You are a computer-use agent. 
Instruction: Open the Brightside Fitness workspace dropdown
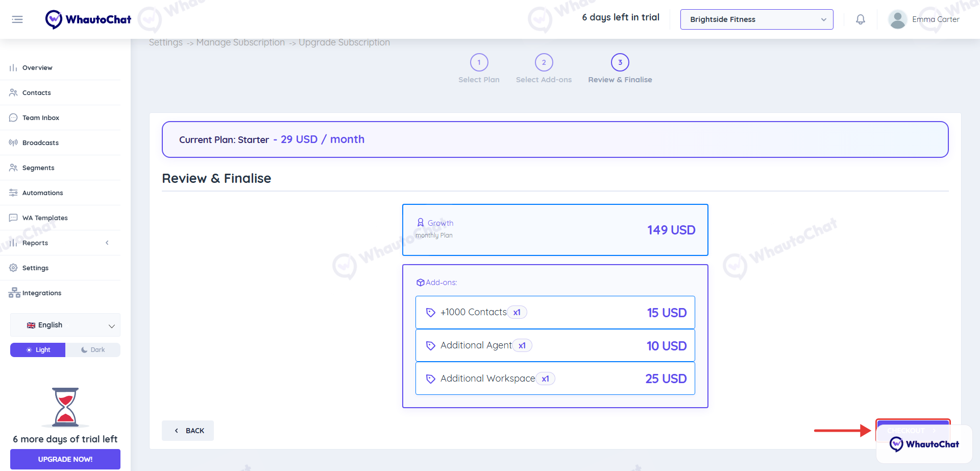(x=756, y=19)
